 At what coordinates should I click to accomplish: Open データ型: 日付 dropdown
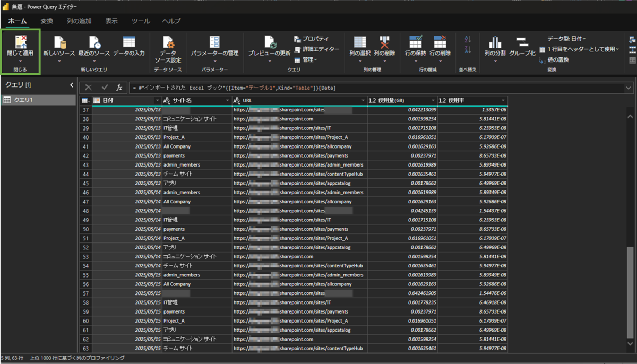click(x=566, y=39)
